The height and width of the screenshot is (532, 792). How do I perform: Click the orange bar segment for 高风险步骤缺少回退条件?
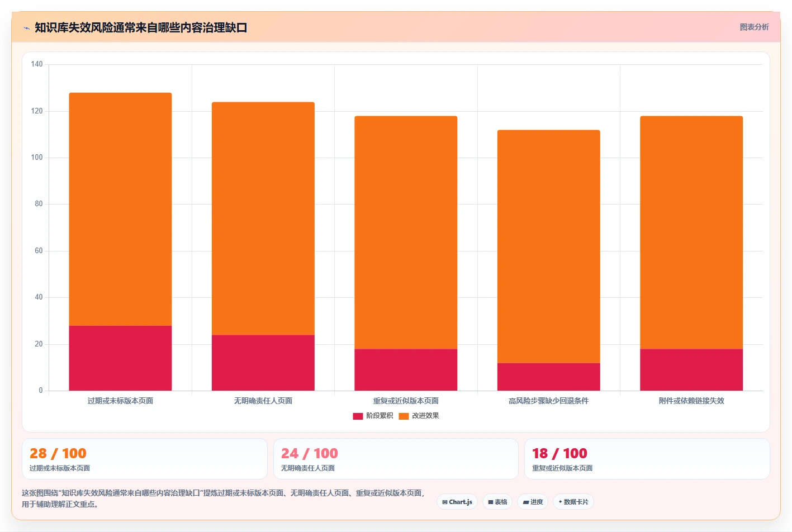[549, 246]
